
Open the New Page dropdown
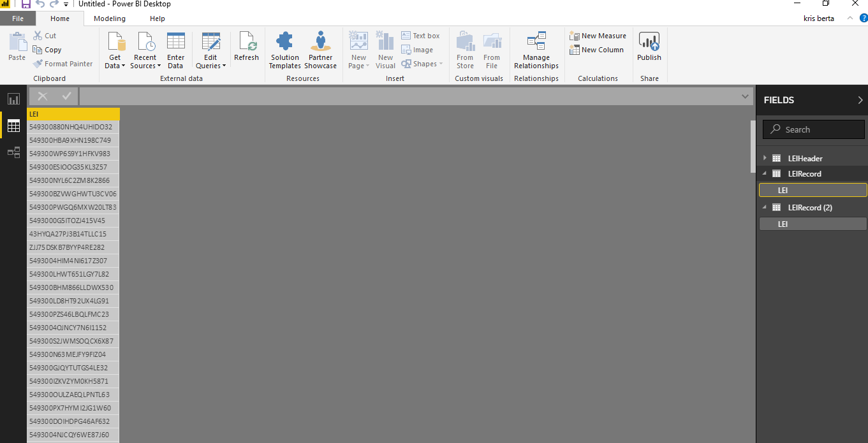pyautogui.click(x=358, y=50)
